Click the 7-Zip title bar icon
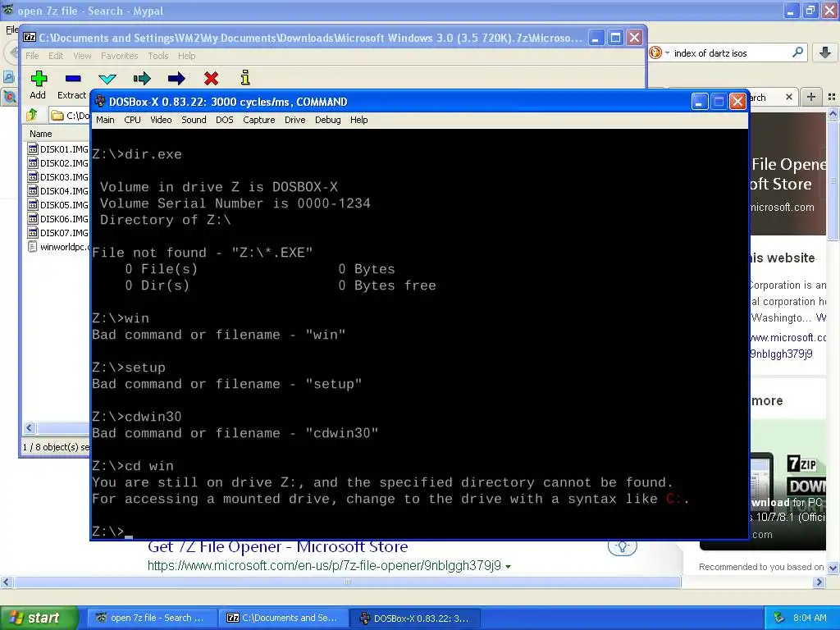Image resolution: width=840 pixels, height=630 pixels. 30,38
